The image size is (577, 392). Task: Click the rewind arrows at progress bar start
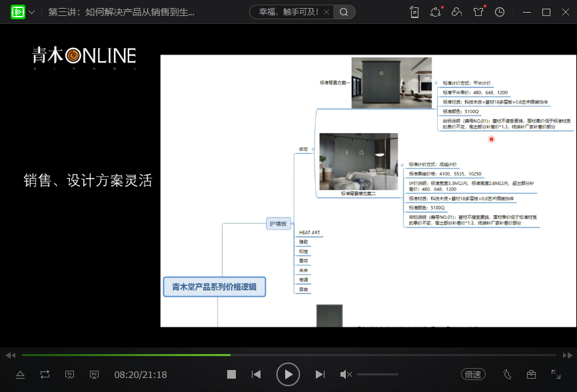[9, 355]
